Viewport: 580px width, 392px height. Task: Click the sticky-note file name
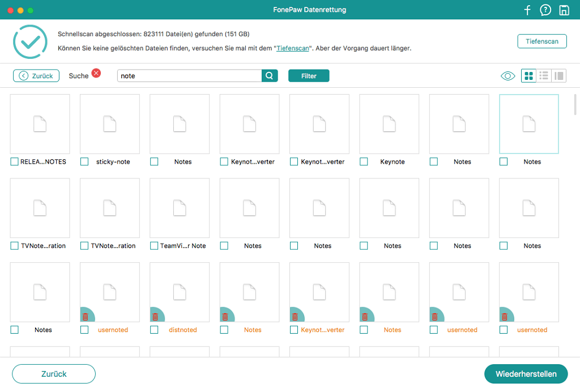point(113,162)
